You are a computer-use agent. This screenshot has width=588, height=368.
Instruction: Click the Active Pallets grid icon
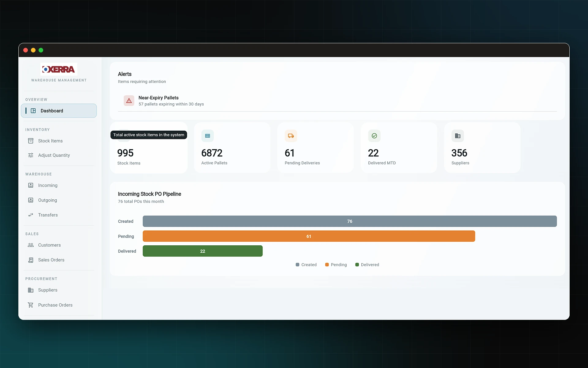pos(207,136)
